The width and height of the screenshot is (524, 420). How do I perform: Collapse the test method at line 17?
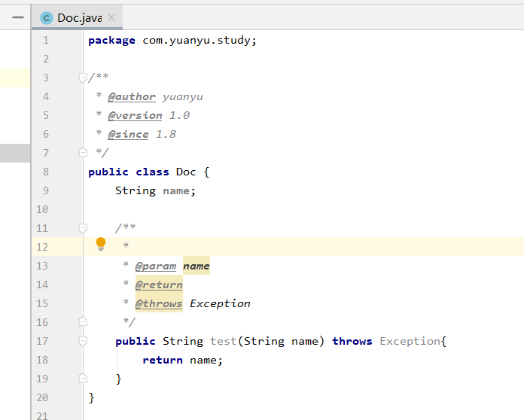coord(83,341)
